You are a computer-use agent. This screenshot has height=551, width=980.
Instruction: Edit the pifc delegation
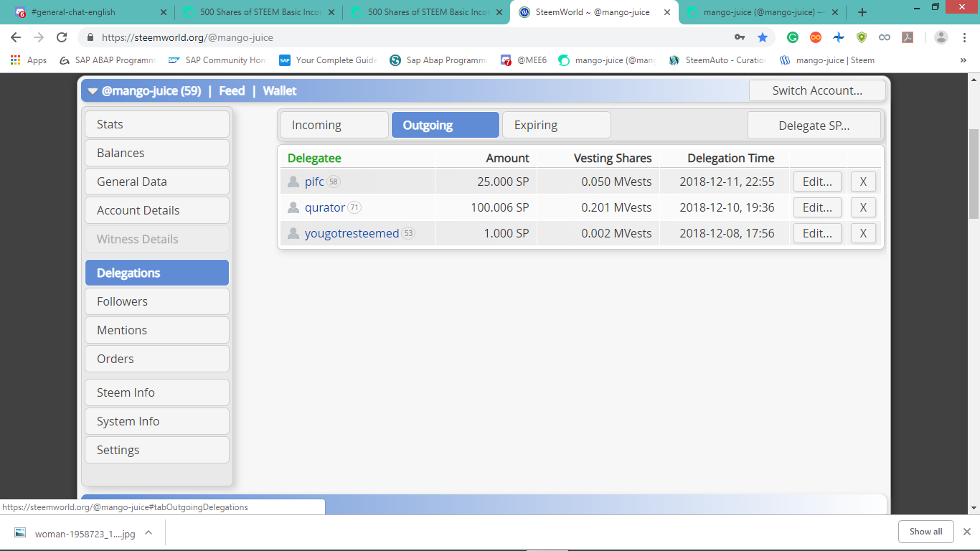click(x=817, y=182)
